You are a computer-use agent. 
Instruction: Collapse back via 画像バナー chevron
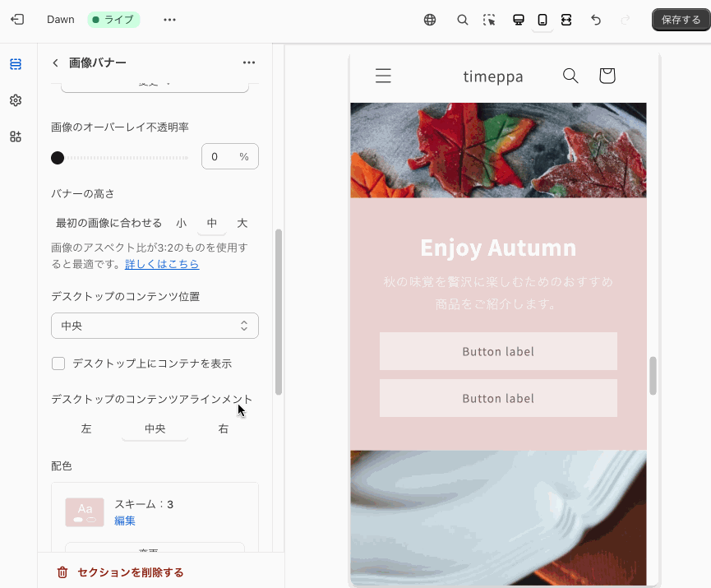(54, 62)
